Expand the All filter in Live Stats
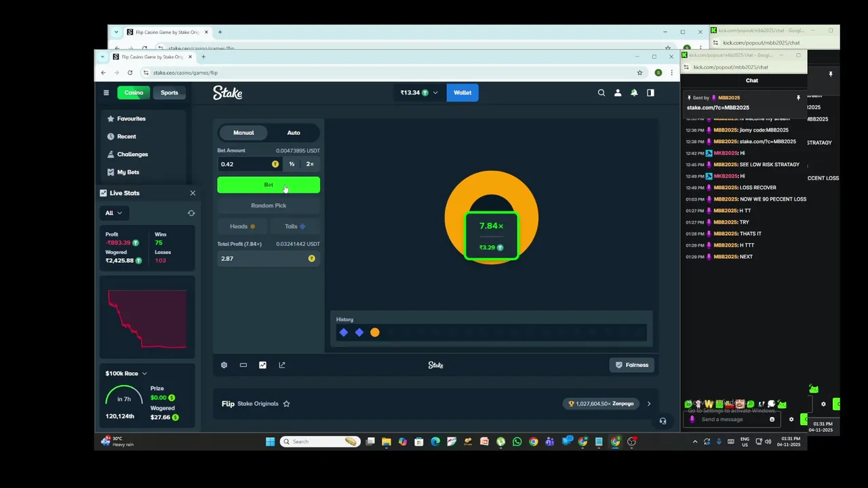Viewport: 868px width, 488px height. click(113, 213)
